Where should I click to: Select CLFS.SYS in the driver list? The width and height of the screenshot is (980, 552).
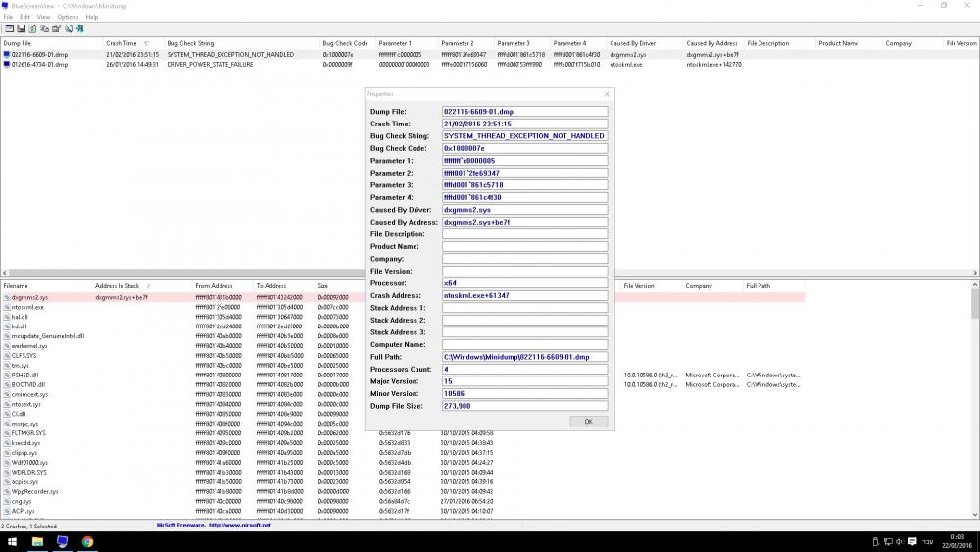click(x=24, y=356)
